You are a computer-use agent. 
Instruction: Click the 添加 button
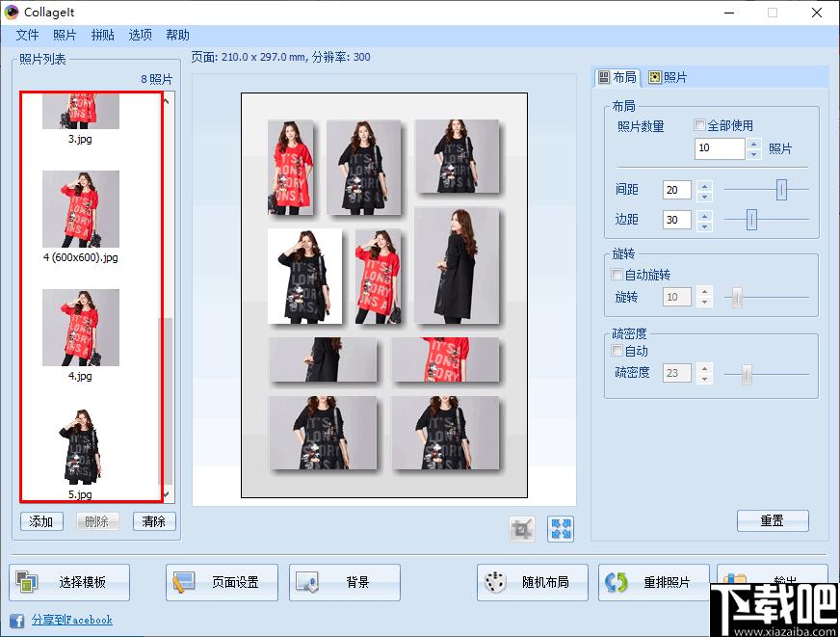41,521
